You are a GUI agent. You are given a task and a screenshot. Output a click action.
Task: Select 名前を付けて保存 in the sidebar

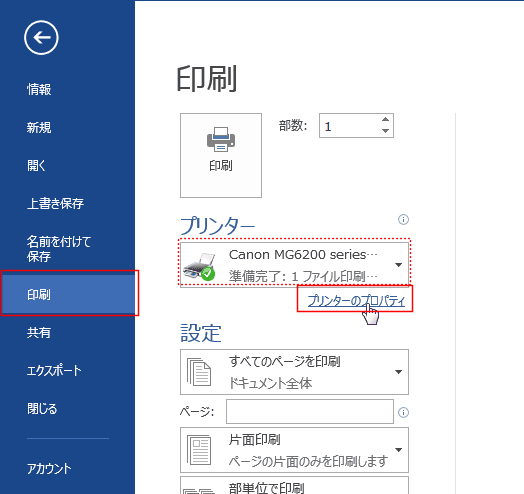(x=59, y=249)
